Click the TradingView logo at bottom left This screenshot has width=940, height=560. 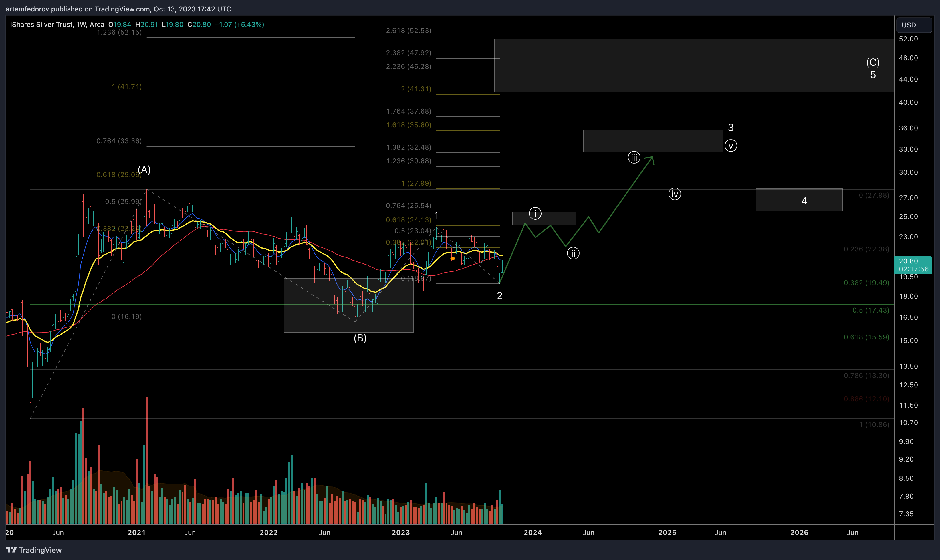tap(33, 550)
